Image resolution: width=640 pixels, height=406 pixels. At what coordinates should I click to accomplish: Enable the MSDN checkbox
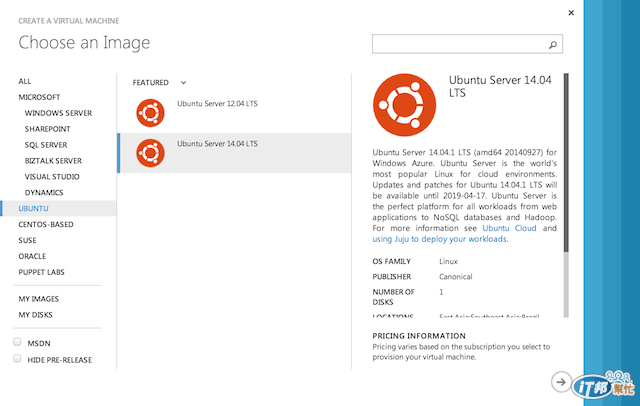(17, 342)
